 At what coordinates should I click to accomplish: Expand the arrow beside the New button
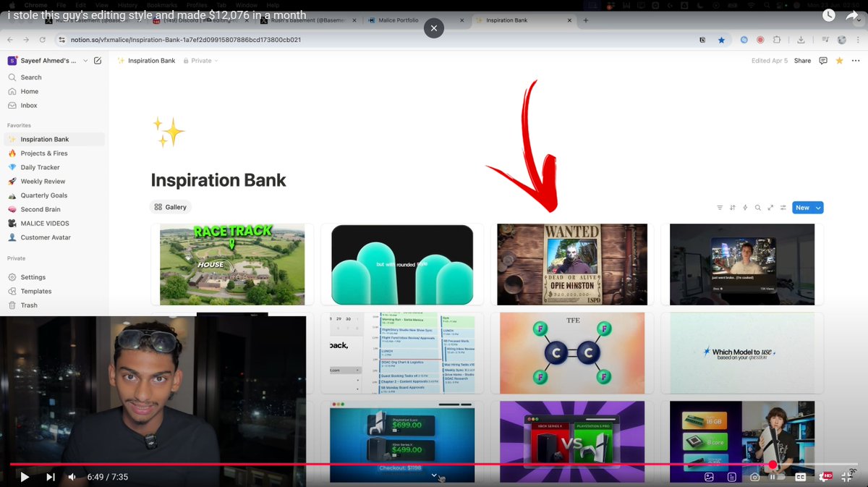818,208
